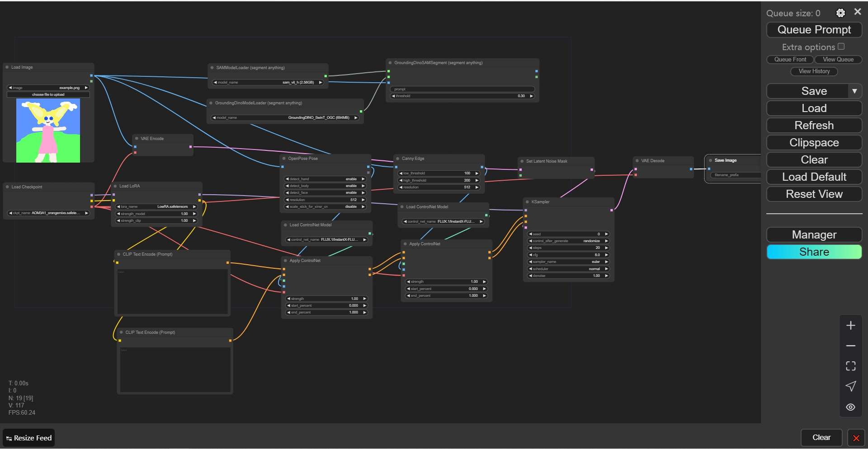
Task: Open the Manager
Action: [x=814, y=235]
